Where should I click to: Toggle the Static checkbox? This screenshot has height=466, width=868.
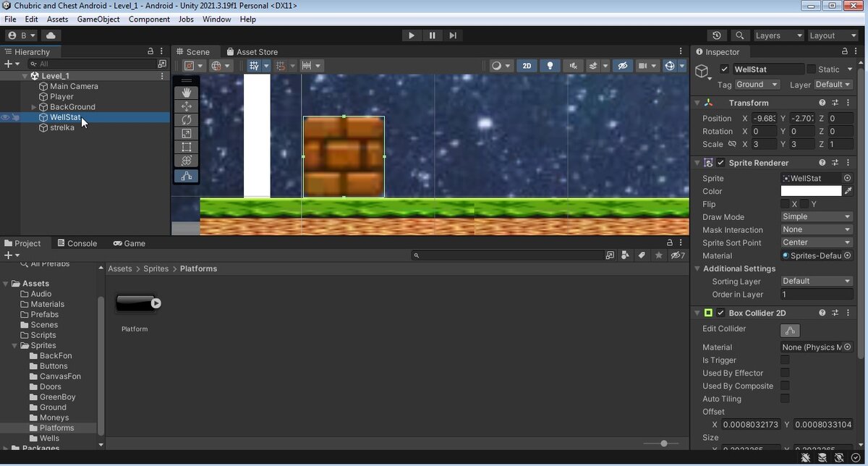coord(811,69)
